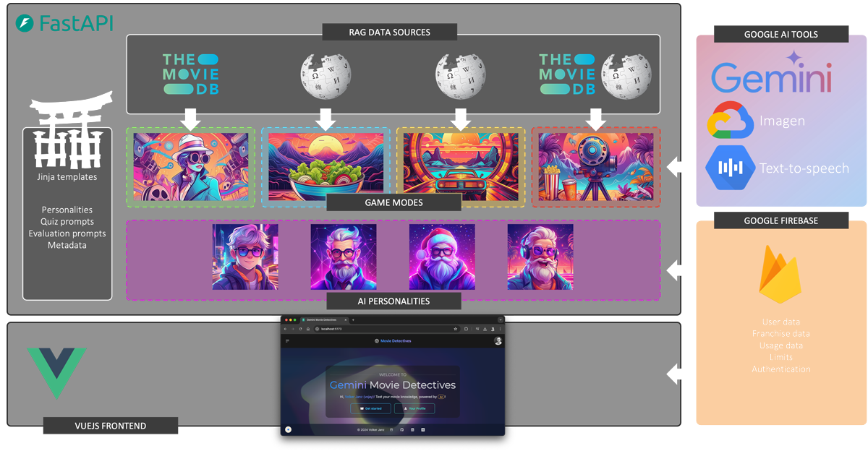Bookmark the page with the star icon
Viewport: 868px width, 451px height.
click(x=456, y=329)
